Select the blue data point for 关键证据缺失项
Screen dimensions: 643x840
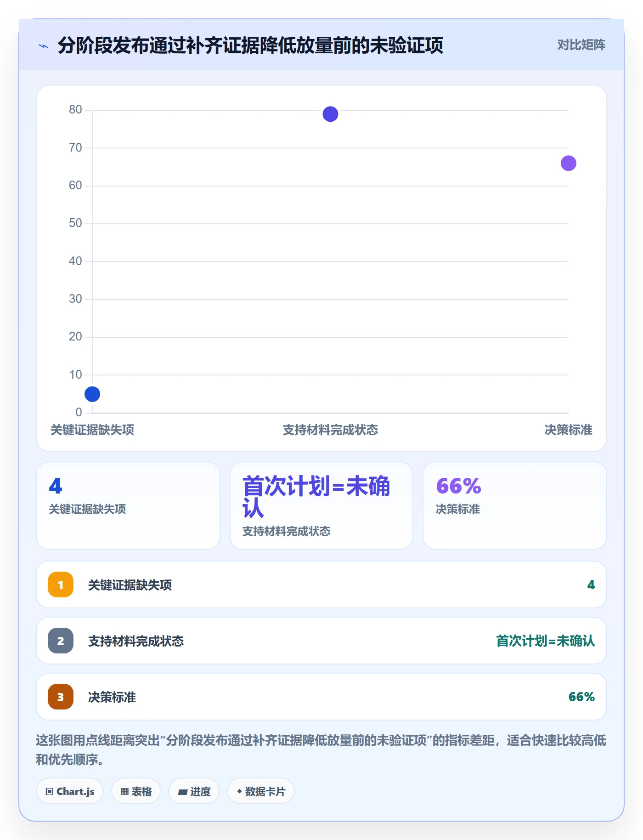(x=92, y=394)
